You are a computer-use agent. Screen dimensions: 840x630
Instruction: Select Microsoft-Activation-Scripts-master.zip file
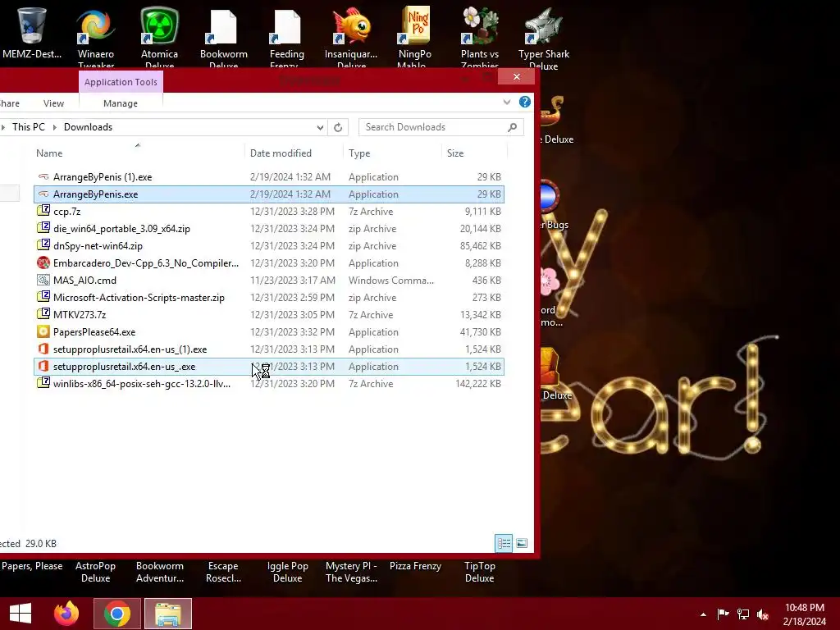(269, 297)
